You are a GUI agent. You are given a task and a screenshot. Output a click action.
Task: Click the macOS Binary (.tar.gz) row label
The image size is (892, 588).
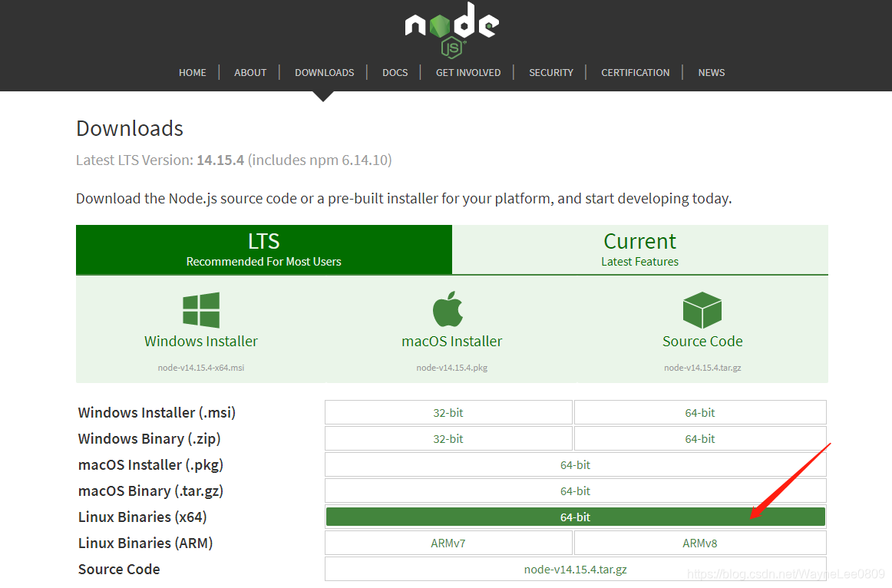(150, 491)
